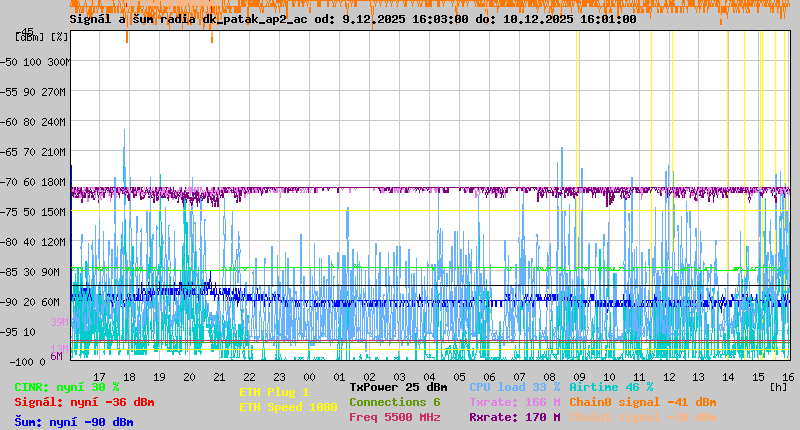The image size is (800, 430).
Task: Select the Airtime 46 % legend entry
Action: pos(611,387)
